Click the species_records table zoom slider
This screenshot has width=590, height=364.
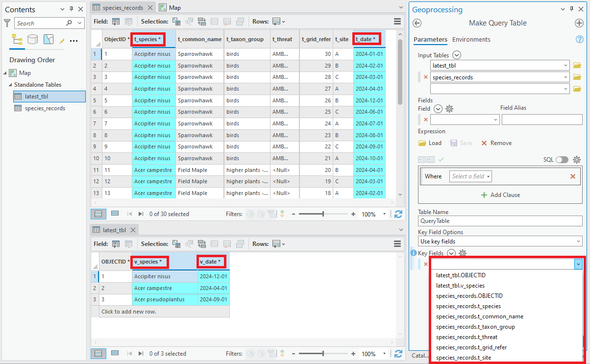(323, 214)
